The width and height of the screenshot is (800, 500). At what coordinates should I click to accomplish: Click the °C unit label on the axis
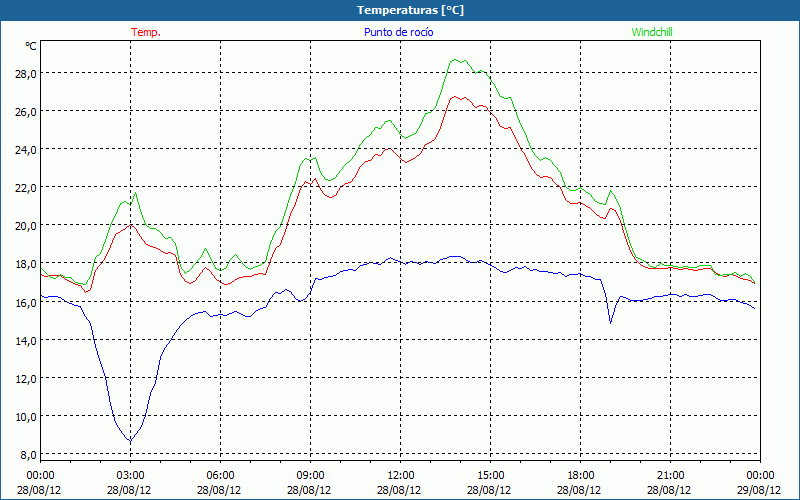(31, 46)
